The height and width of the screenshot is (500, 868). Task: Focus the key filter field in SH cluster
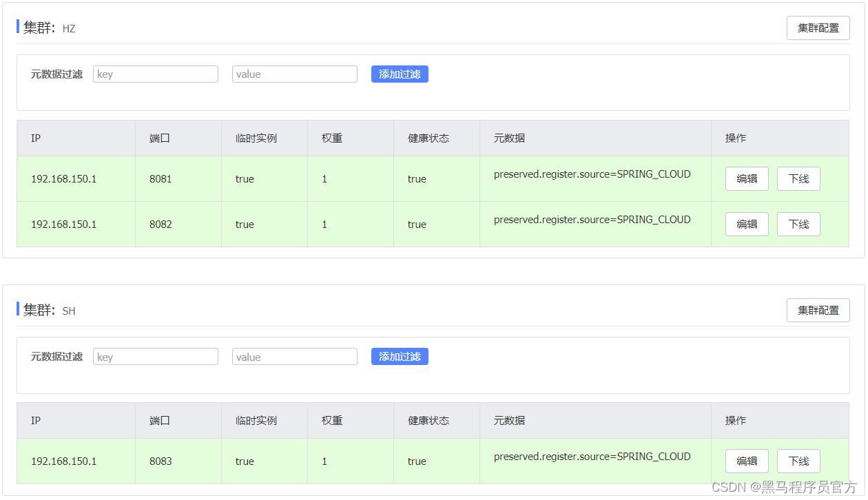point(156,357)
